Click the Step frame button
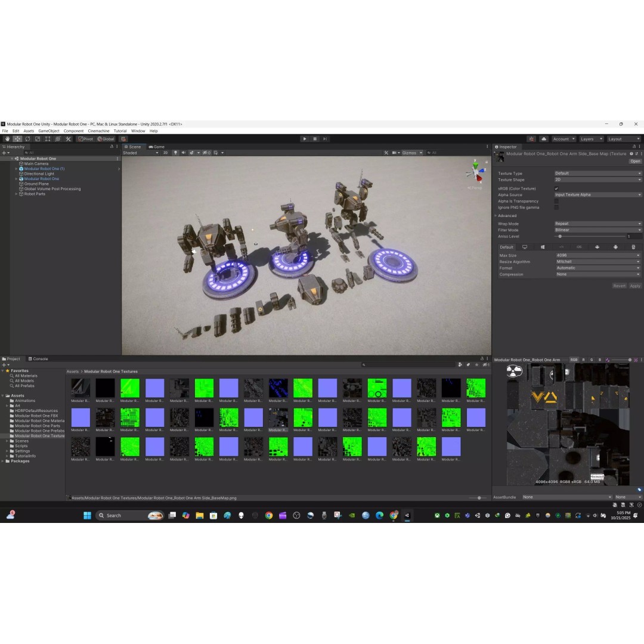This screenshot has height=644, width=644. (x=325, y=139)
